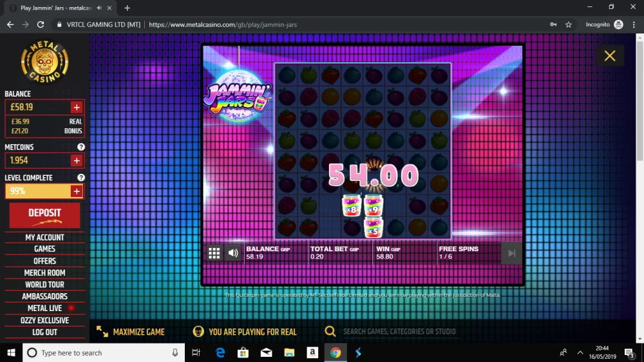Click browser forward arrow

tap(26, 24)
